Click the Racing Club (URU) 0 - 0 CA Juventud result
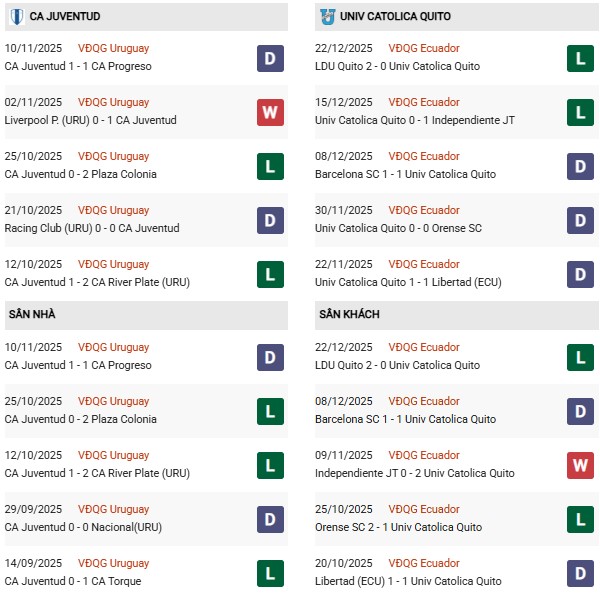 [x=92, y=228]
